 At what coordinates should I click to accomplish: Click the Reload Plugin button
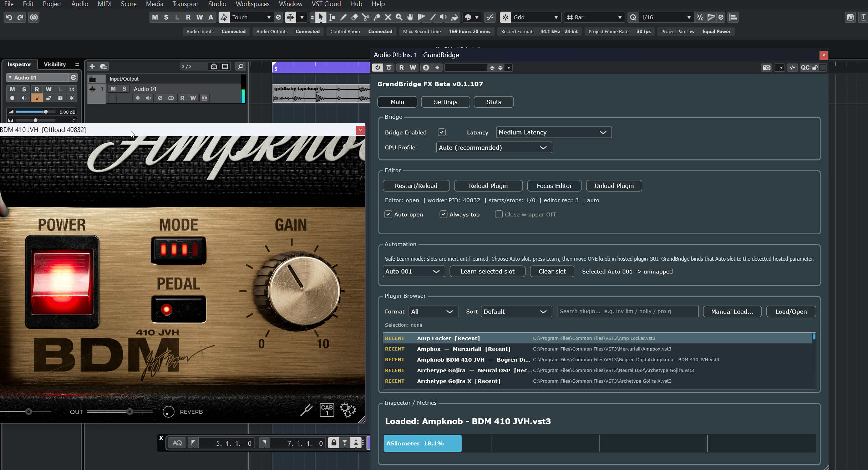pos(488,186)
